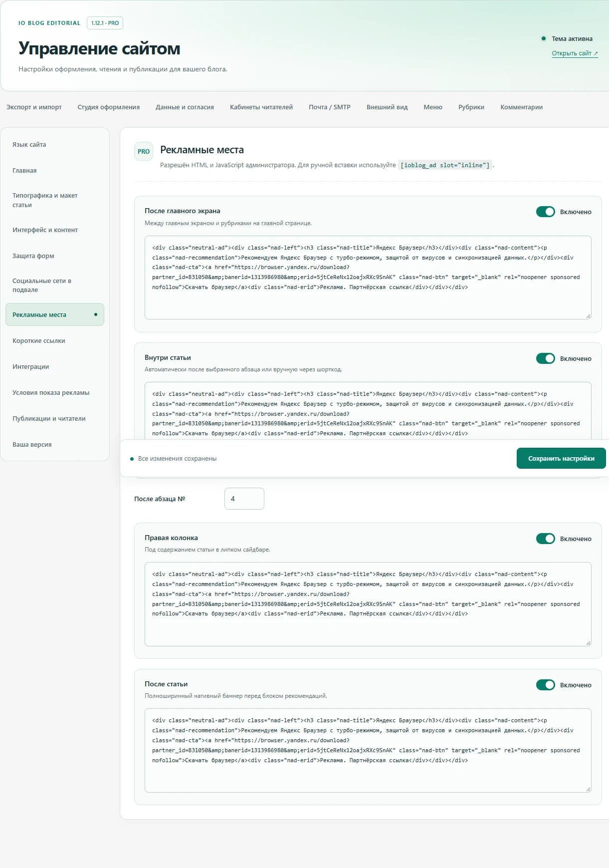The width and height of the screenshot is (609, 868).
Task: Open Язык сайта settings in sidebar
Action: [x=55, y=145]
